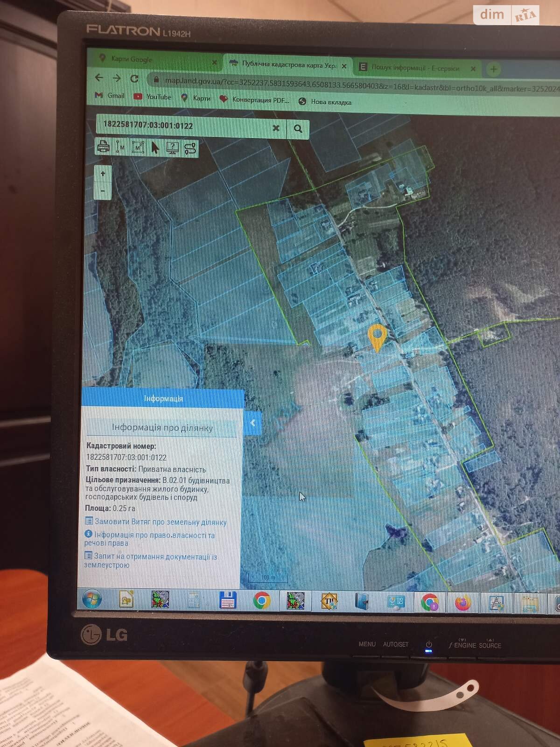The image size is (560, 747).
Task: Select the cadastral number text 1822581707:03:001:0122
Action: coord(126,458)
